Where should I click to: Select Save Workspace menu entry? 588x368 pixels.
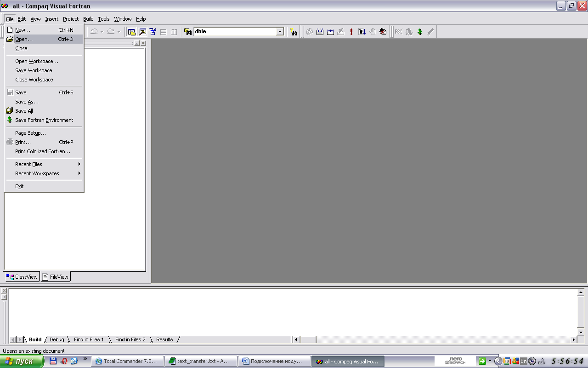[44, 70]
